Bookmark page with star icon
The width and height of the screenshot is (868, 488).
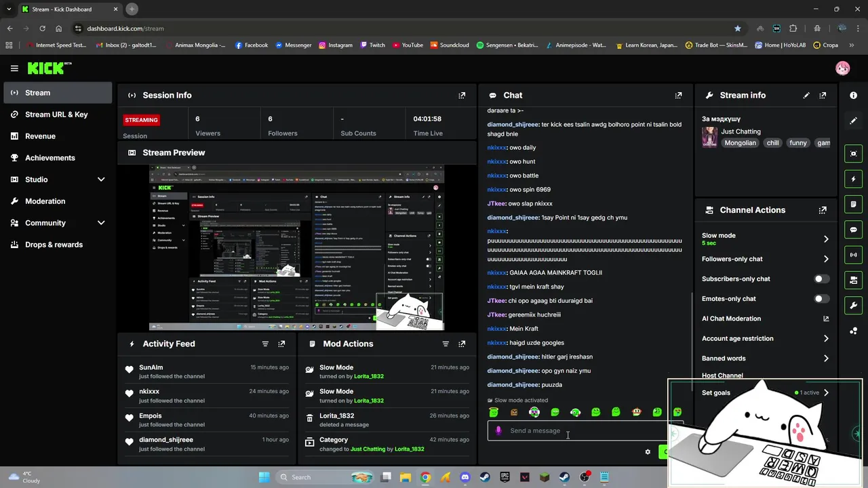[x=737, y=28]
